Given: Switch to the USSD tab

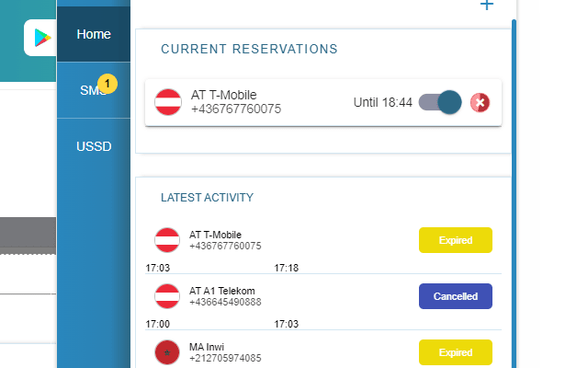Looking at the screenshot, I should click(94, 146).
